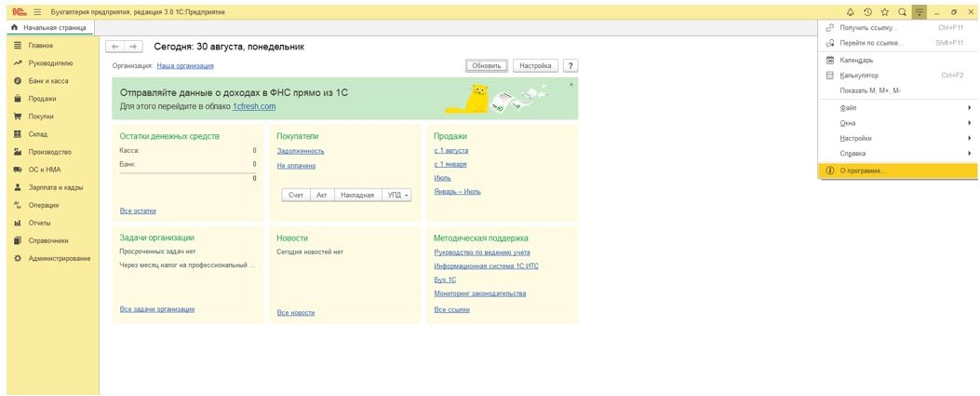Open the Бух.1С link
This screenshot has height=396, width=980.
click(x=445, y=280)
